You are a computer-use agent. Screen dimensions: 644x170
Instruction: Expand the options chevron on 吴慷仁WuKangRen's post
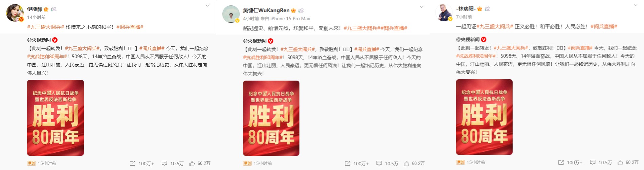coord(422,6)
